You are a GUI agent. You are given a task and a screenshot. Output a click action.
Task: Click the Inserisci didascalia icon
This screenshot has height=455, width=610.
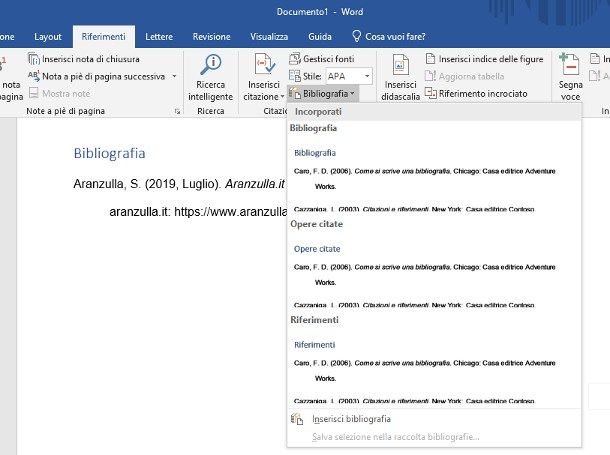click(x=400, y=65)
